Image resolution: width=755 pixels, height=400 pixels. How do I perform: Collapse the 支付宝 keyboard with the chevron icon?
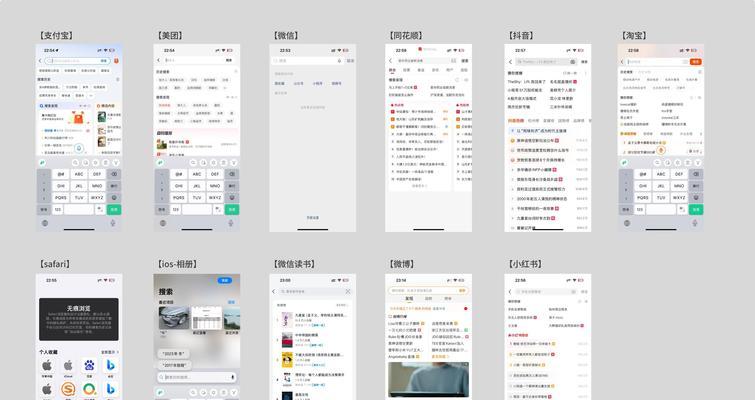pyautogui.click(x=116, y=163)
